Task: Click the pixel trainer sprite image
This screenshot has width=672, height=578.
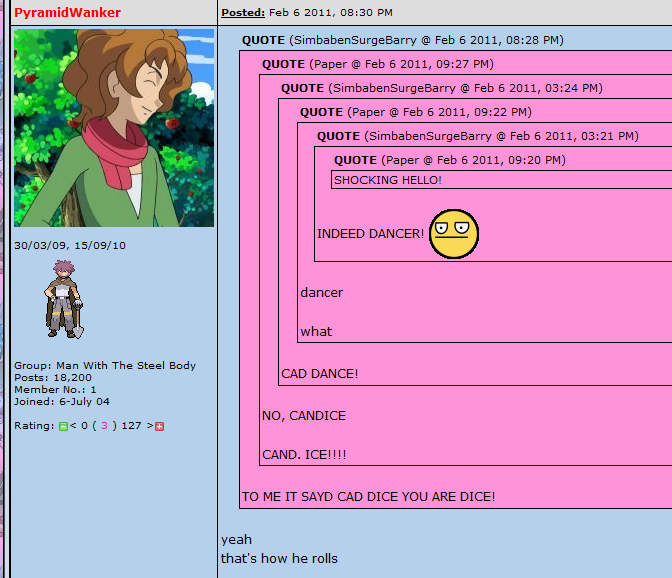Action: (x=64, y=299)
